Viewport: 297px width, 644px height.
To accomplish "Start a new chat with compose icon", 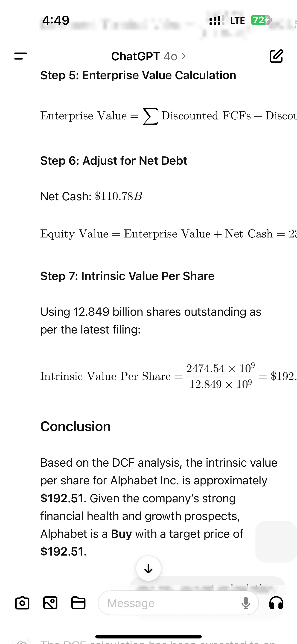I will pyautogui.click(x=276, y=56).
